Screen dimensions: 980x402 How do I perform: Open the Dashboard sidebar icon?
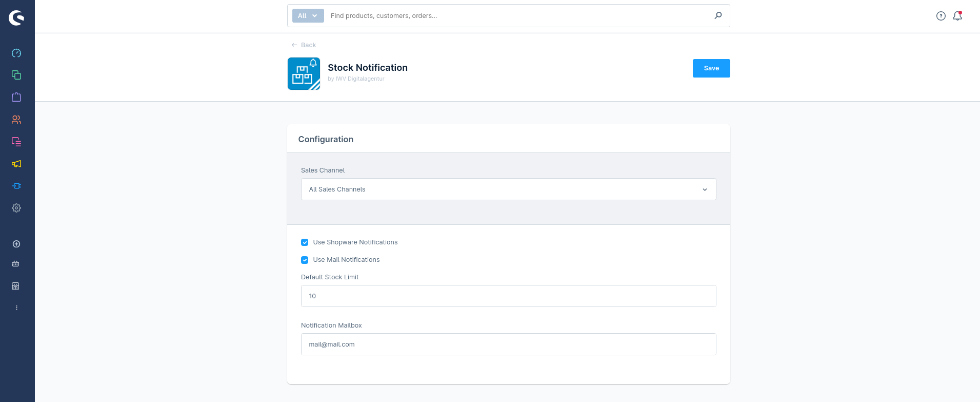pos(16,53)
